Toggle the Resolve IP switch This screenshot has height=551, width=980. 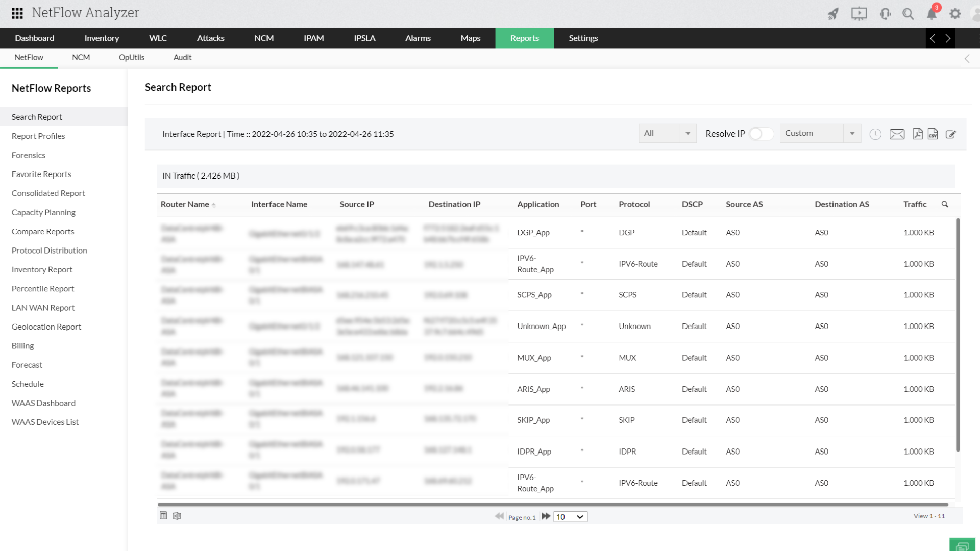click(761, 134)
